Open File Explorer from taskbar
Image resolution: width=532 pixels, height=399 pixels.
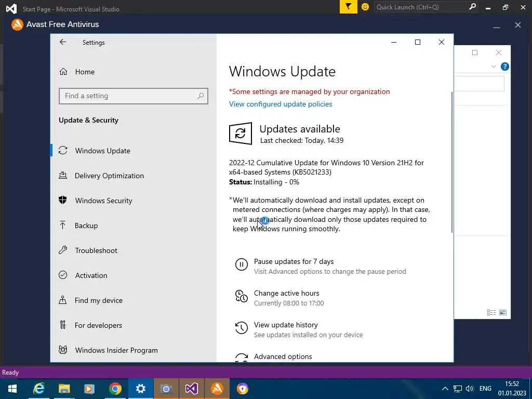coord(64,389)
